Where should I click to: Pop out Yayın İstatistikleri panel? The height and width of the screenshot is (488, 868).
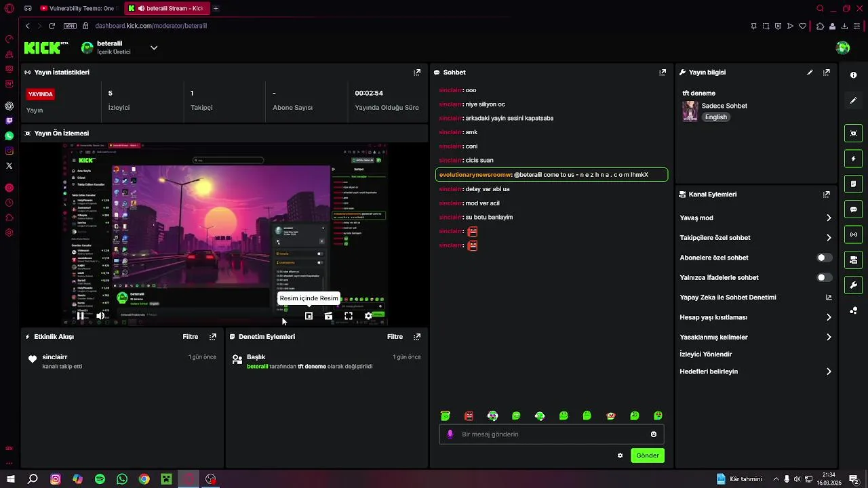pyautogui.click(x=417, y=73)
